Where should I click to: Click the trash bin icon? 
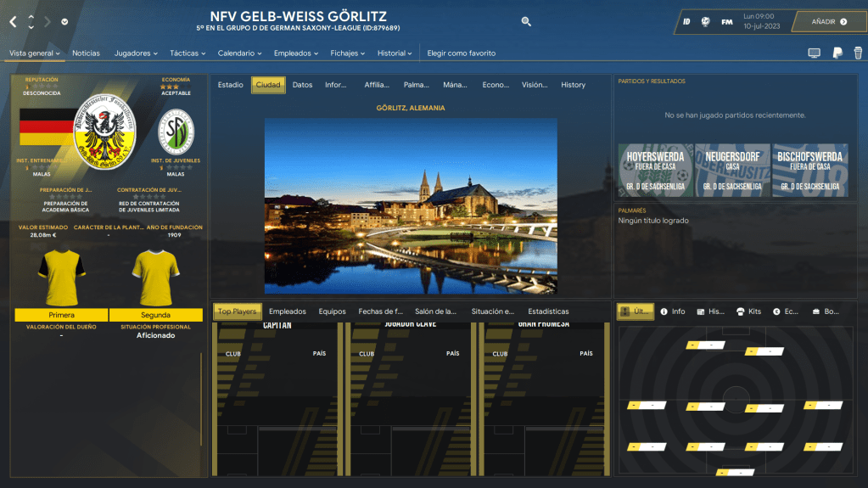[858, 53]
